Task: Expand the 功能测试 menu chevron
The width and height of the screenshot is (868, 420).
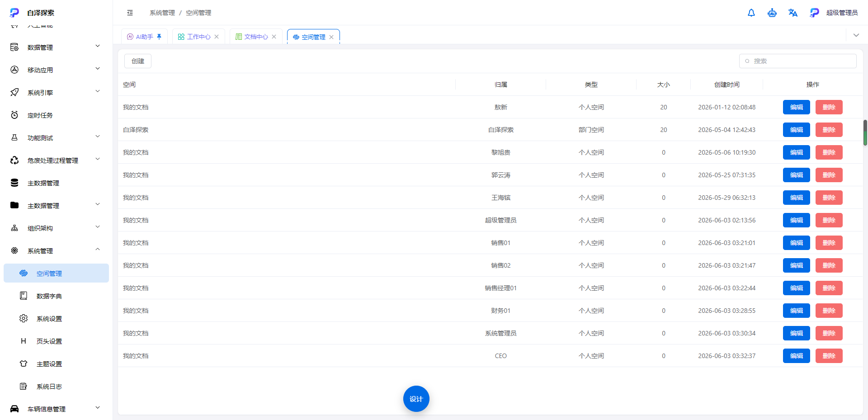Action: click(98, 137)
